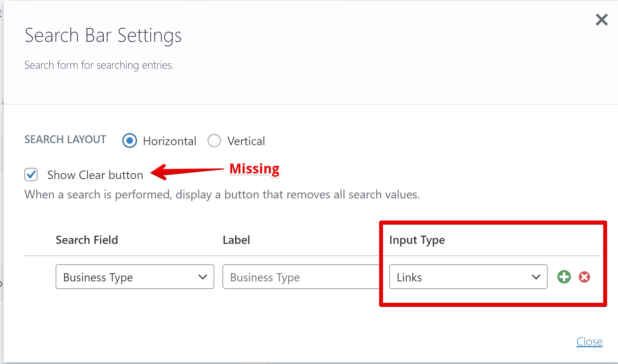Click the Close link at bottom right

[x=589, y=342]
